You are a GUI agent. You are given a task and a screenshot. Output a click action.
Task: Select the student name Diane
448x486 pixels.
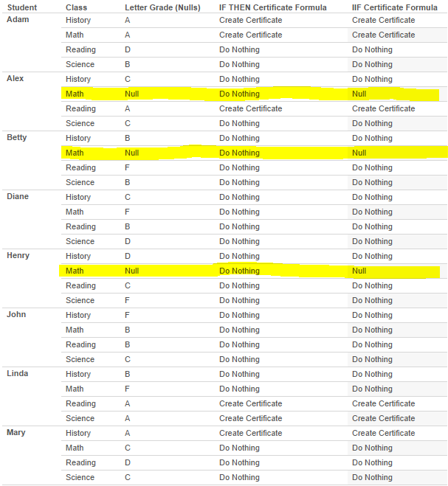pyautogui.click(x=18, y=196)
